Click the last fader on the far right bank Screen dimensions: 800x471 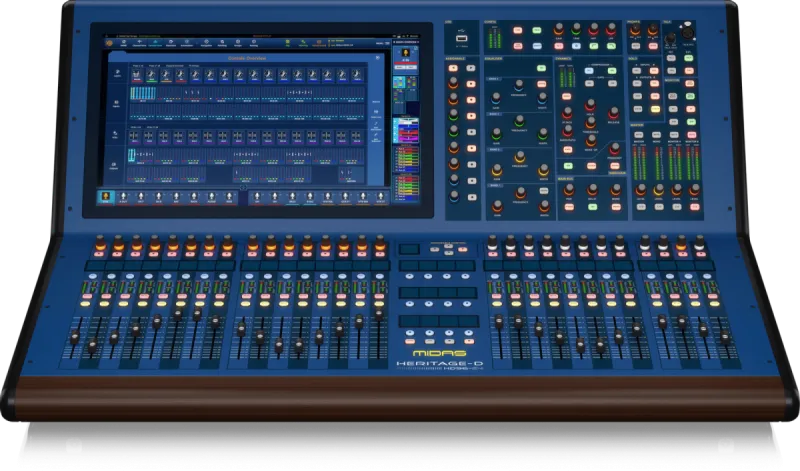click(724, 337)
